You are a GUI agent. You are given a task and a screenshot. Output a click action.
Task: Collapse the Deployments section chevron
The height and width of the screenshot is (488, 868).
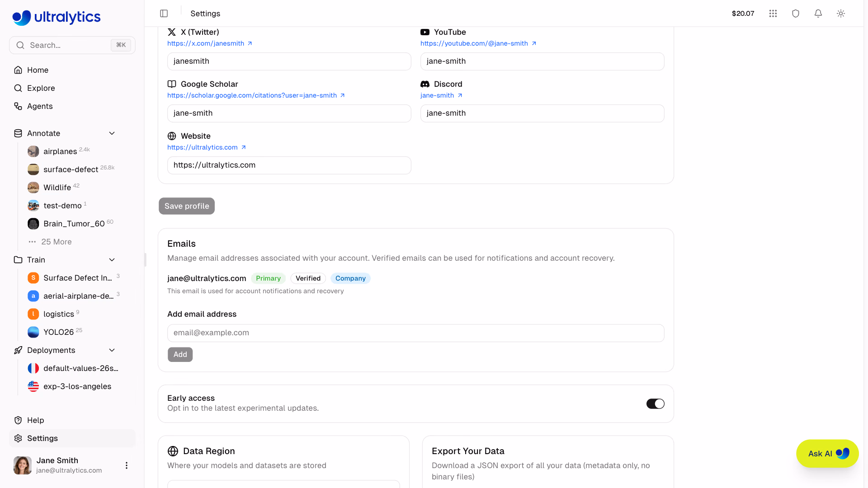coord(112,350)
